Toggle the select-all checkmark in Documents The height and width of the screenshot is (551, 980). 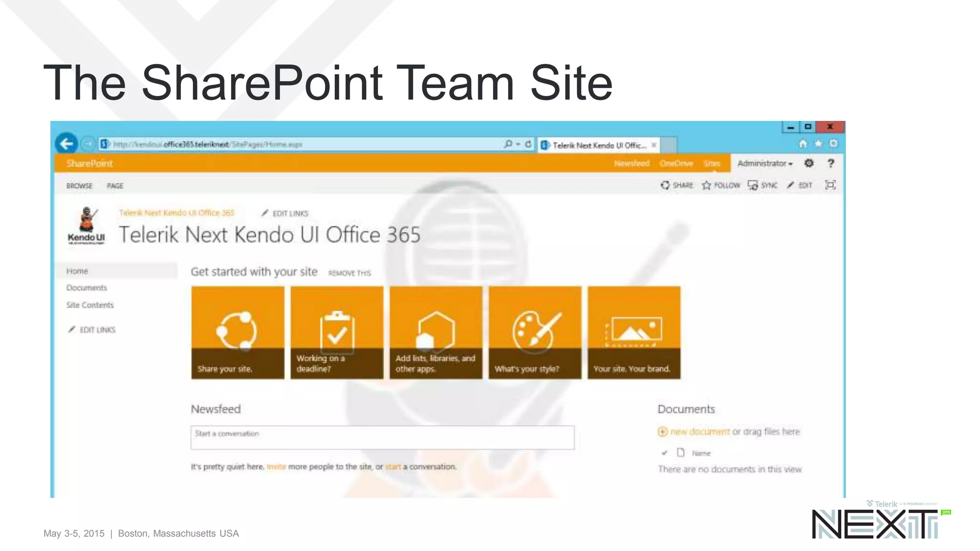coord(664,452)
